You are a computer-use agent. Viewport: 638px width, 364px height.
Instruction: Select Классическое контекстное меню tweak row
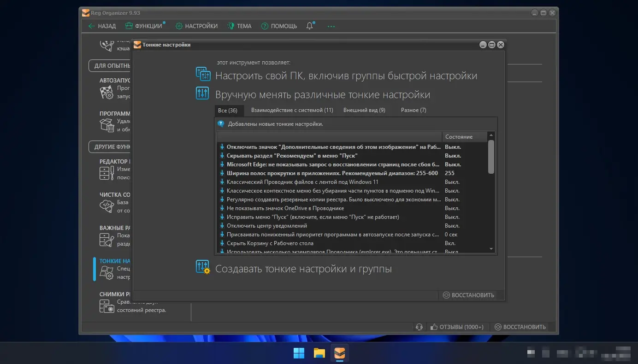pyautogui.click(x=352, y=191)
